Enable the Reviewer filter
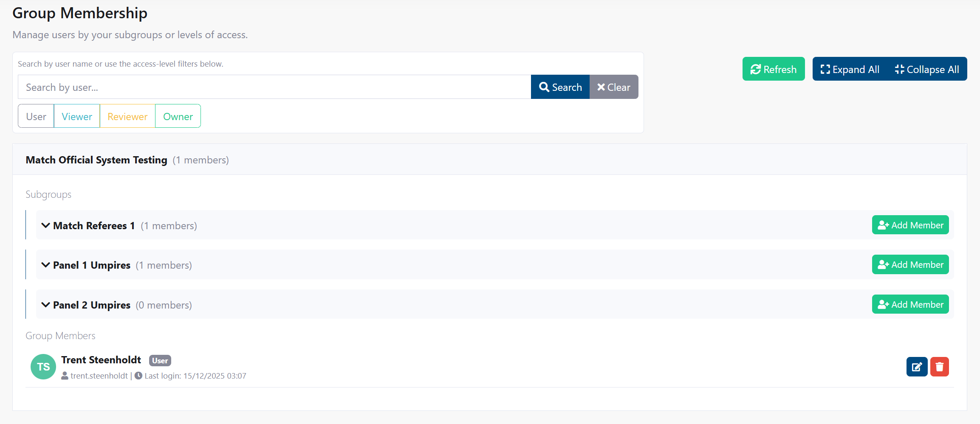The image size is (980, 424). click(x=127, y=116)
